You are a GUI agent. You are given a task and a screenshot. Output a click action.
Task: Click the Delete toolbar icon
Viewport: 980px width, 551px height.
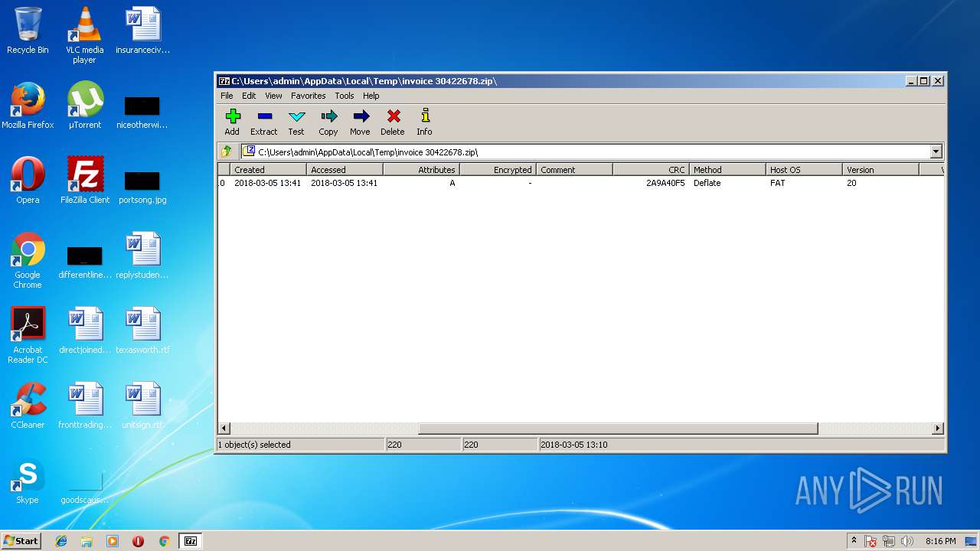[393, 116]
